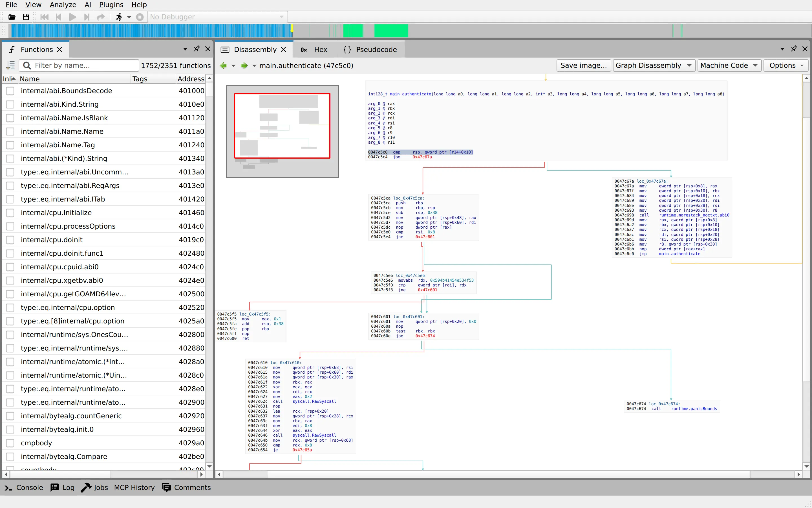
Task: Toggle inline checkbox for internal/bytealg.Compare
Action: 10,457
